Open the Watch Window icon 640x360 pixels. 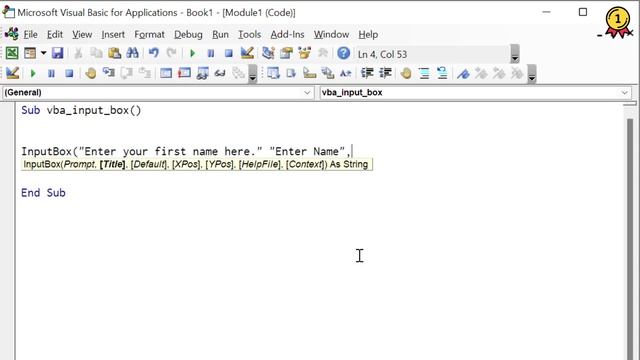202,73
